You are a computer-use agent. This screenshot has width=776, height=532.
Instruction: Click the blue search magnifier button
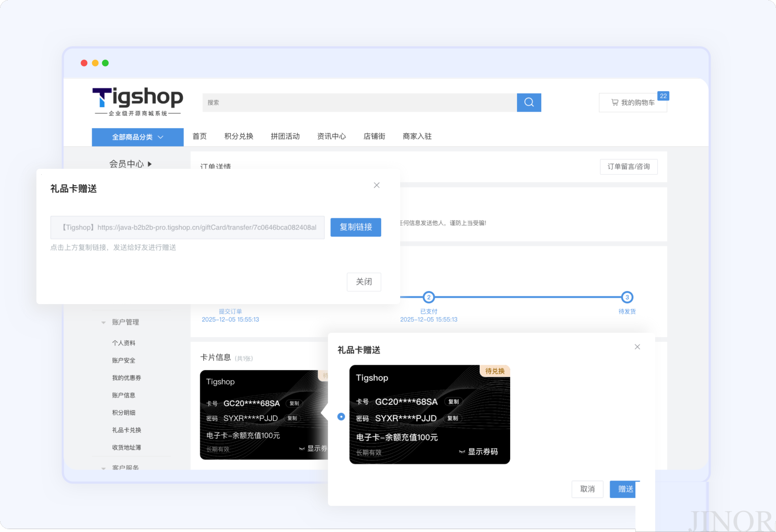(x=529, y=102)
